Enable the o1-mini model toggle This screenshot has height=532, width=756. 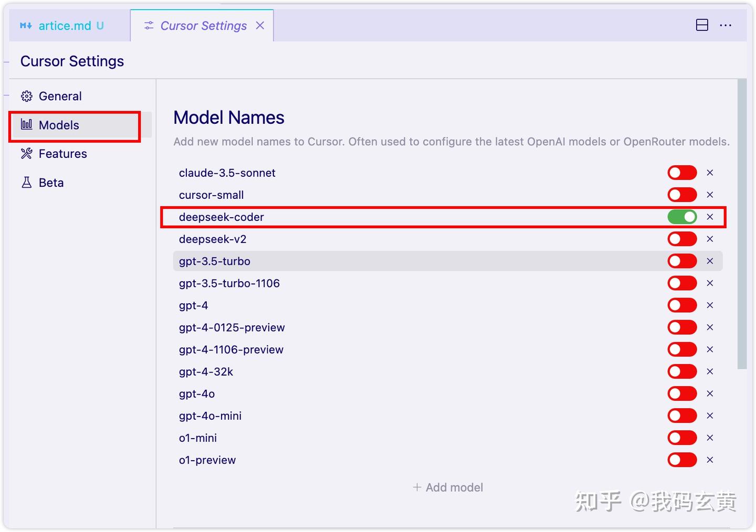click(x=682, y=438)
